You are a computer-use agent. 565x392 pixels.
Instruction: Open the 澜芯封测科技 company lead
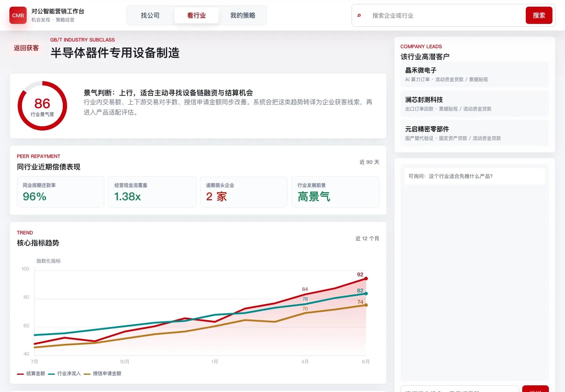475,104
